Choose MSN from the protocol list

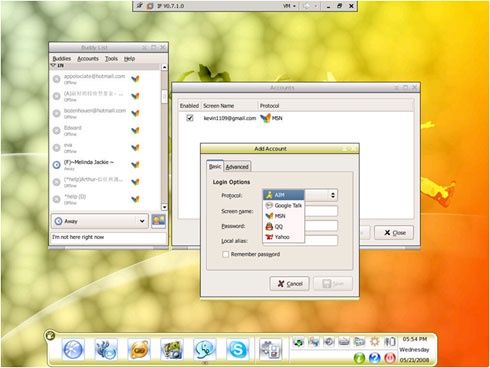point(284,216)
